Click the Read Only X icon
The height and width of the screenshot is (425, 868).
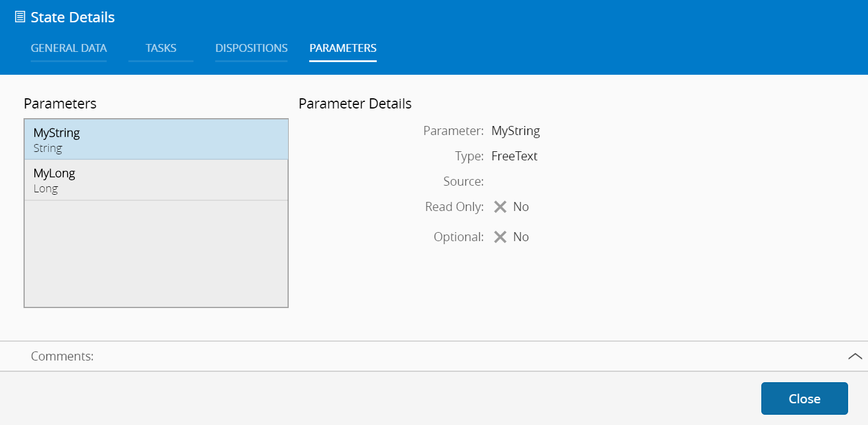coord(500,207)
